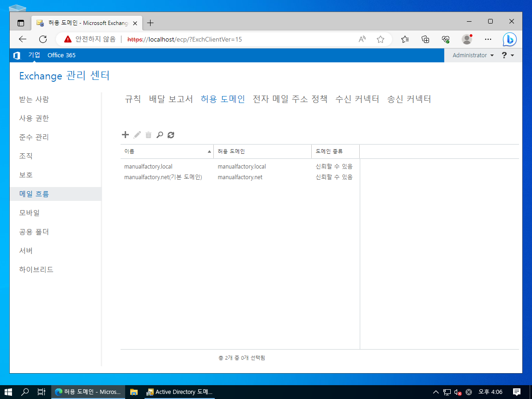The height and width of the screenshot is (399, 532).
Task: Open the Windows Start menu
Action: [8, 392]
